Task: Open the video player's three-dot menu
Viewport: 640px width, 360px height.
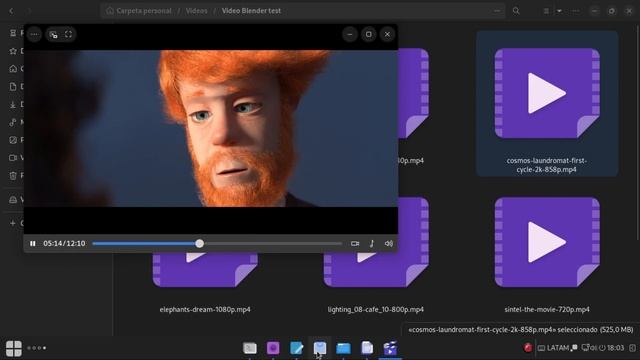Action: click(34, 34)
